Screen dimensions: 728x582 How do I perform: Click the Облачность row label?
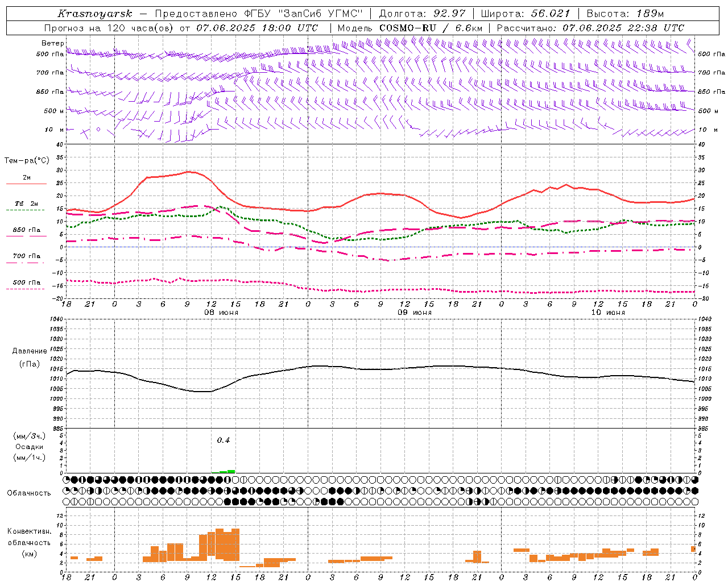pyautogui.click(x=29, y=493)
